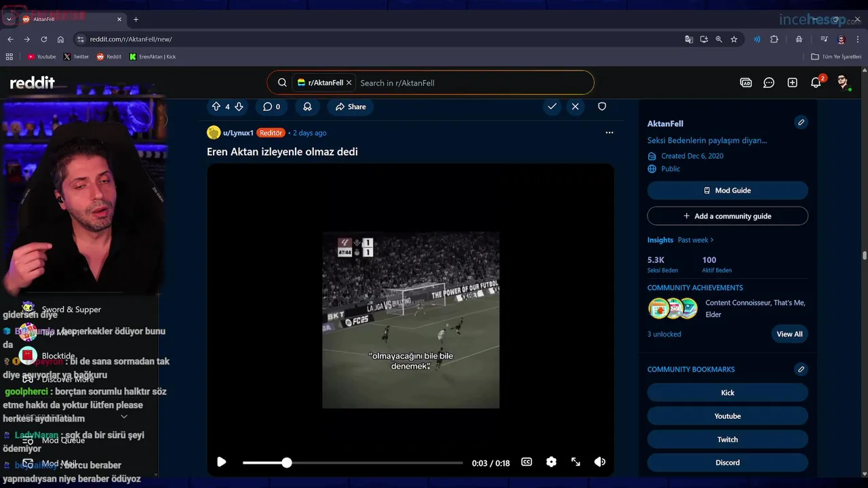Open the browser extensions menu
This screenshot has height=488, width=868.
pos(774,39)
